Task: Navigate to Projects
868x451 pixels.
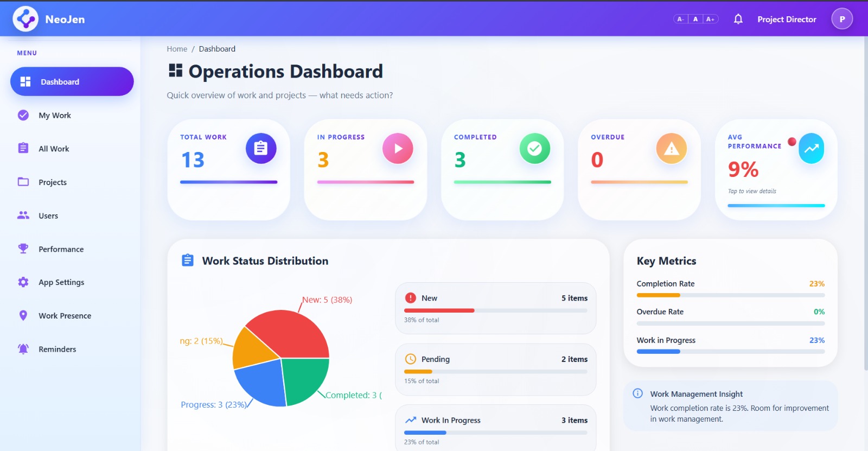Action: (72, 182)
